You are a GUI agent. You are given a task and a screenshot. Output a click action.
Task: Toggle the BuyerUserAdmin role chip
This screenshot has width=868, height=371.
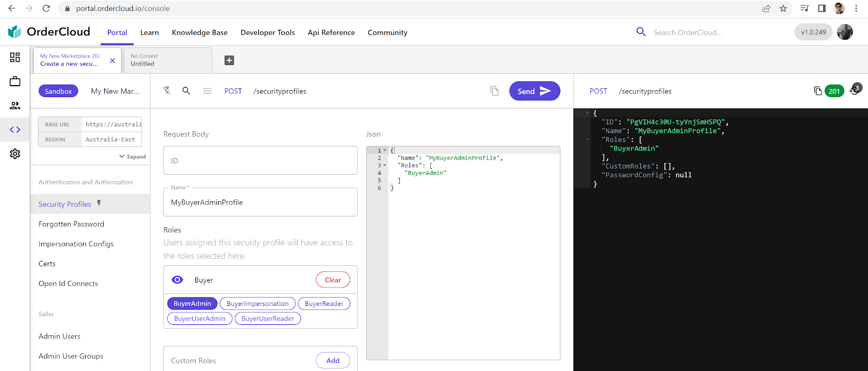click(x=200, y=318)
